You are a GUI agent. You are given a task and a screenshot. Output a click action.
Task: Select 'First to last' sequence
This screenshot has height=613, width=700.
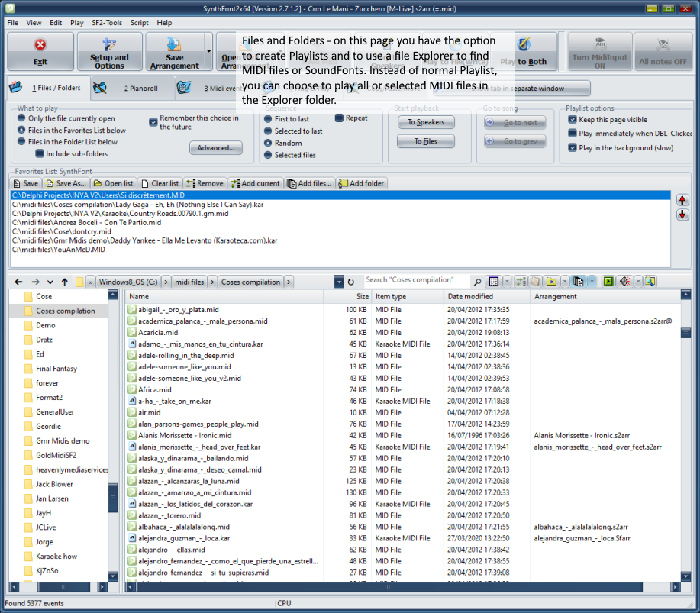point(286,119)
